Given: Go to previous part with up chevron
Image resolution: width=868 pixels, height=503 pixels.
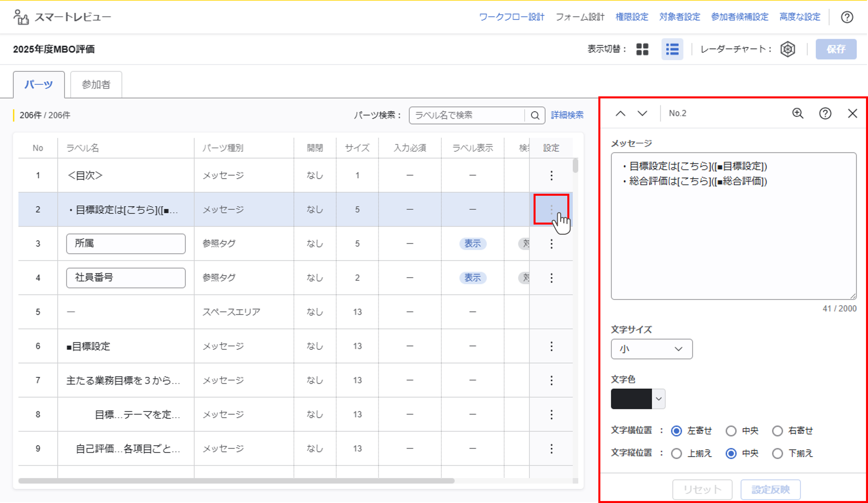Looking at the screenshot, I should point(620,113).
